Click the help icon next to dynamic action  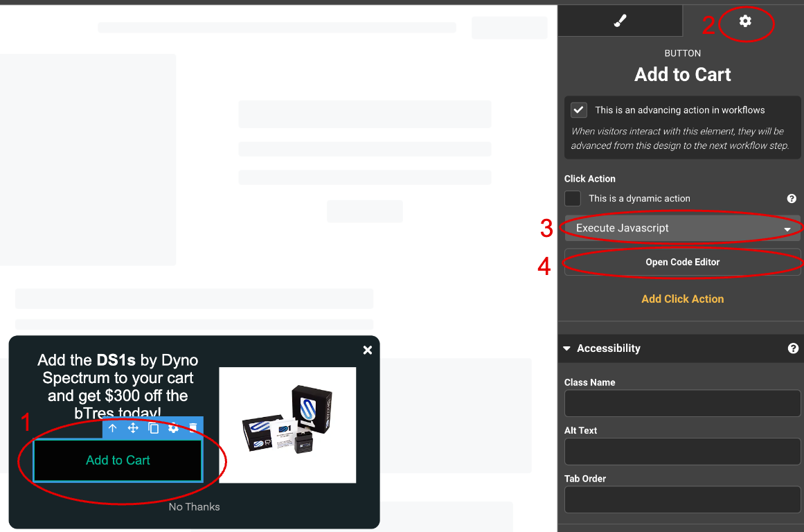792,199
